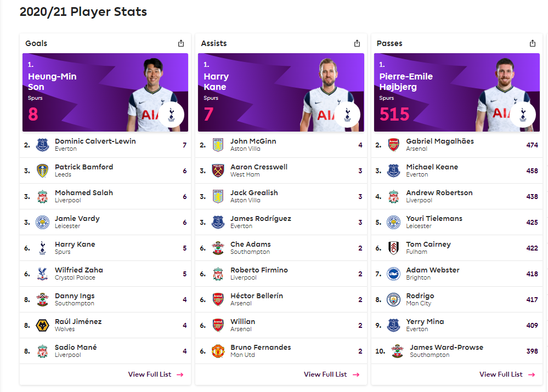Screen dimensions: 548x392
Task: Open Pierre-Emile Højbjerg top passes banner
Action: pos(457,92)
